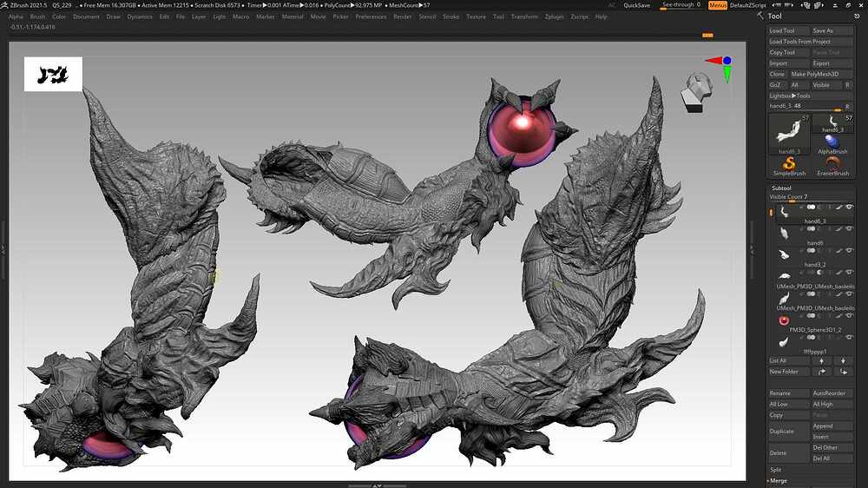The width and height of the screenshot is (868, 488).
Task: Click the Duplicate subtool button
Action: 788,432
